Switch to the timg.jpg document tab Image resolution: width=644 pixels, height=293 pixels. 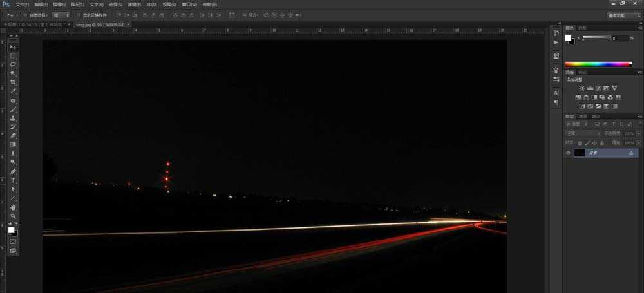pos(100,24)
